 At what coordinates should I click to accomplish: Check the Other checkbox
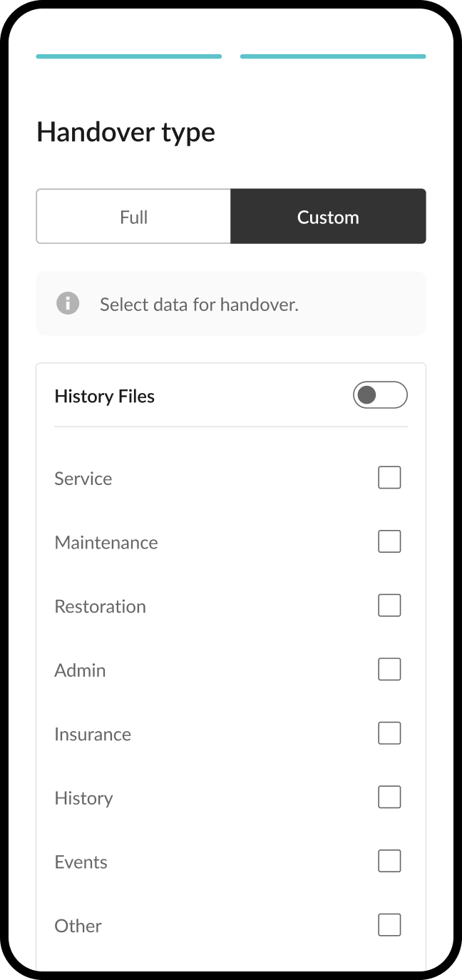pyautogui.click(x=389, y=924)
